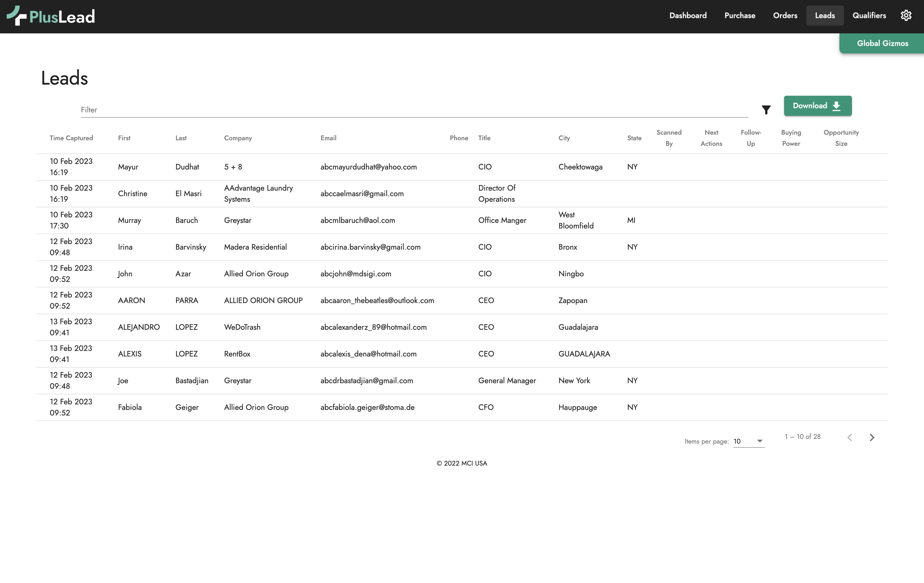
Task: Click the Buying Power column header
Action: (790, 138)
